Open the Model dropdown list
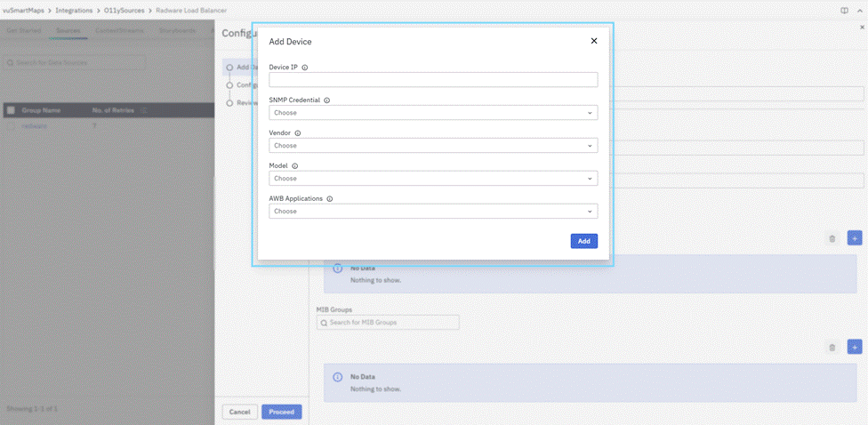The width and height of the screenshot is (868, 425). [x=433, y=179]
